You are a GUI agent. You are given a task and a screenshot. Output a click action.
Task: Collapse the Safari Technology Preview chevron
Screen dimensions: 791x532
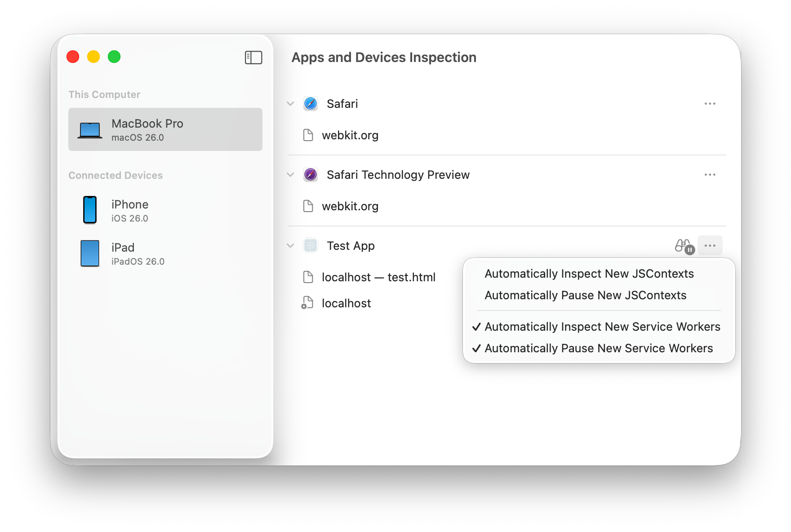[290, 175]
